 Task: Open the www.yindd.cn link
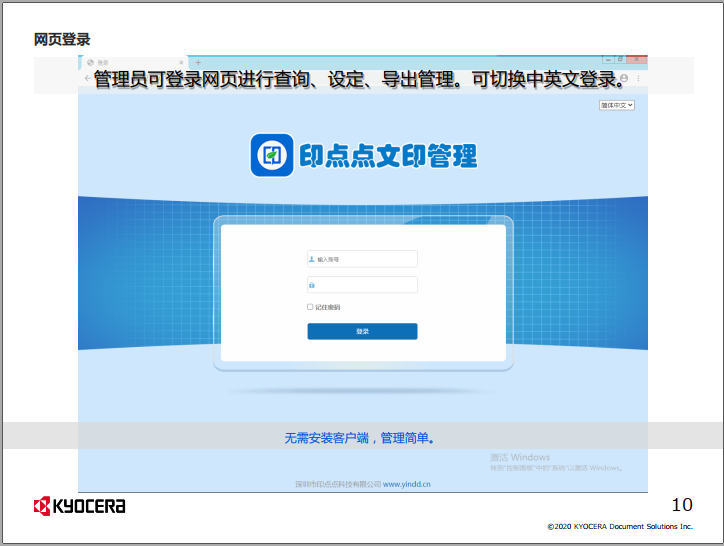coord(407,484)
